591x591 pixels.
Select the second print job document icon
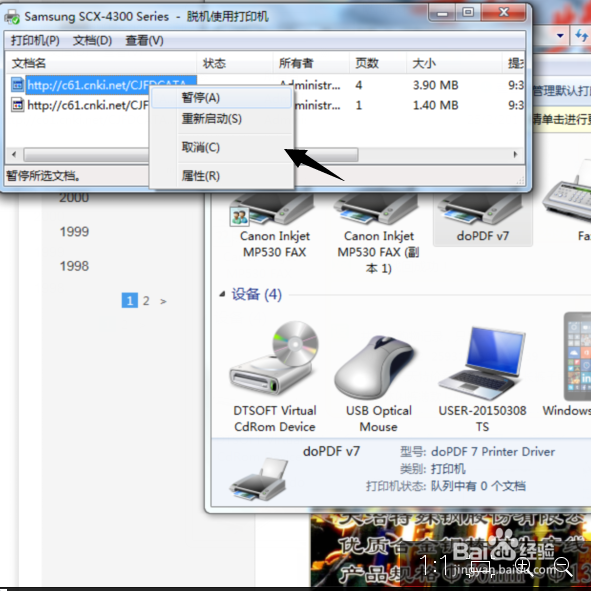point(17,105)
